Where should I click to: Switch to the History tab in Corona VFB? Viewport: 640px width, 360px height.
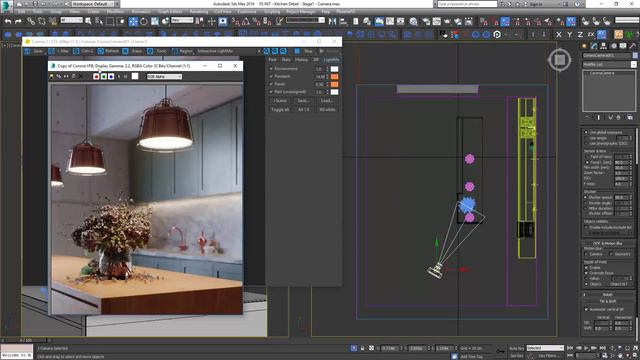coord(301,60)
